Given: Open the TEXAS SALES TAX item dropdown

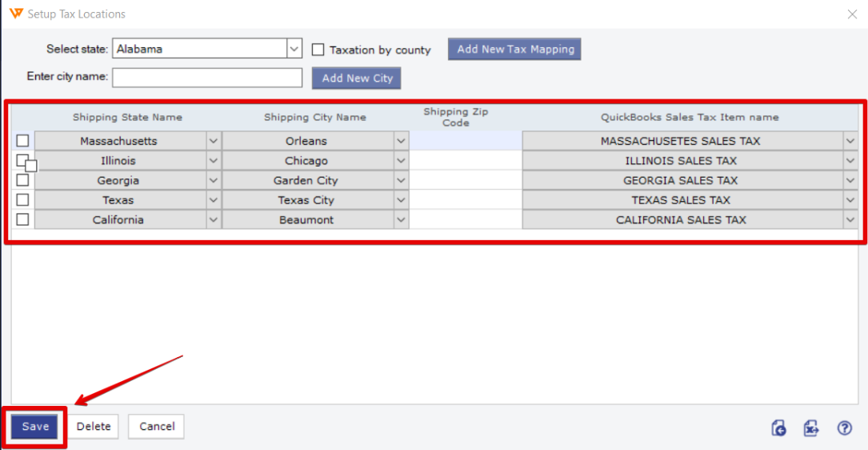Looking at the screenshot, I should [850, 200].
